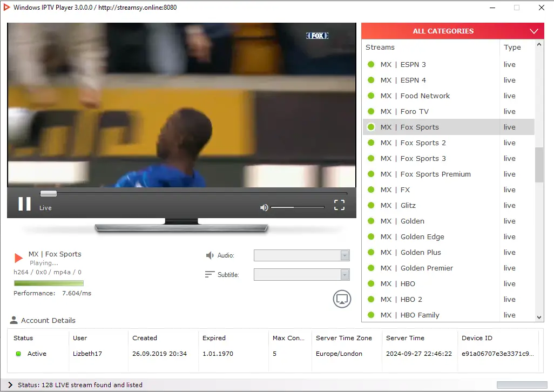
Task: Select the MX | Fox Sports 3 stream
Action: pos(448,159)
